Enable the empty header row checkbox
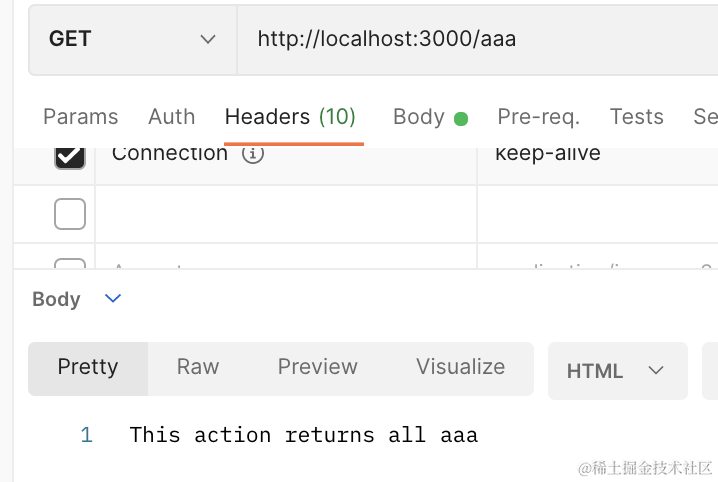 (69, 214)
